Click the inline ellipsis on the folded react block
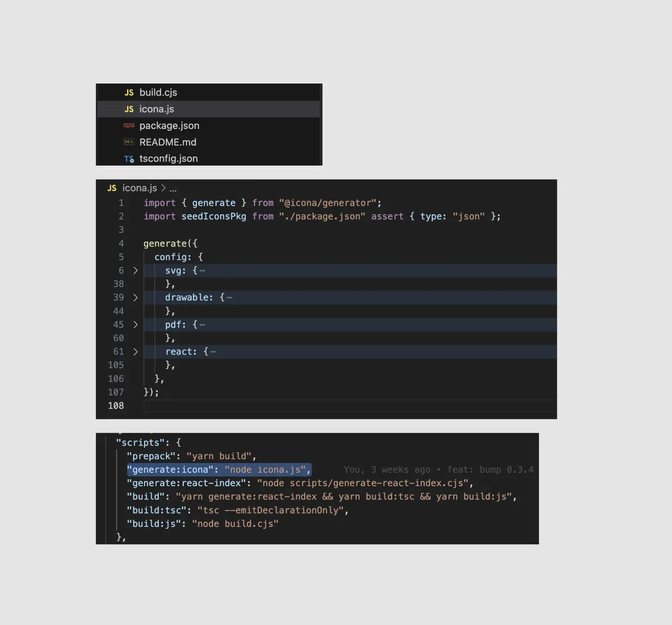Screen dimensions: 672x625 pos(213,352)
